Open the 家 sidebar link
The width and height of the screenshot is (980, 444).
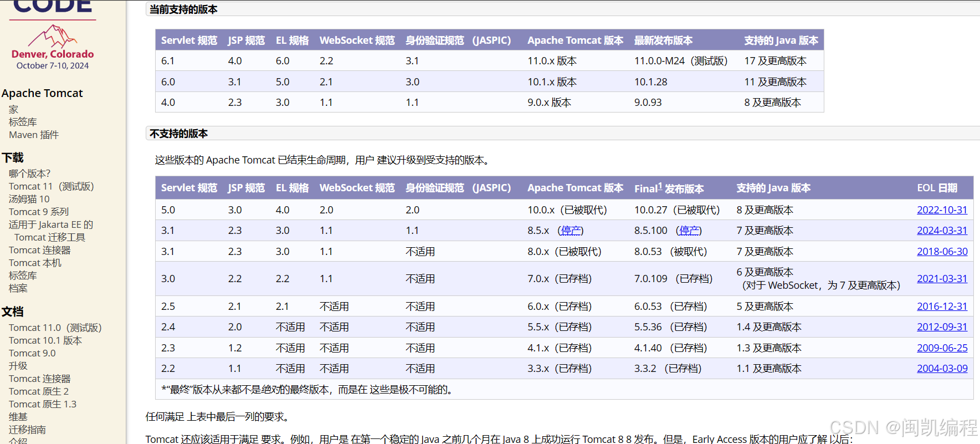tap(13, 109)
